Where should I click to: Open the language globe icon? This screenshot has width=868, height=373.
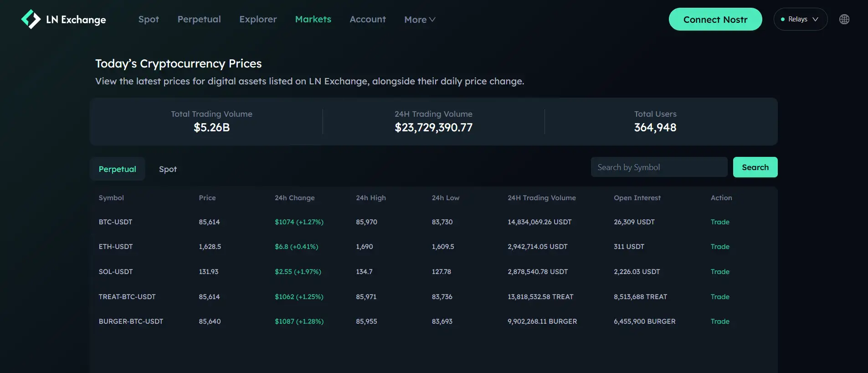(844, 19)
